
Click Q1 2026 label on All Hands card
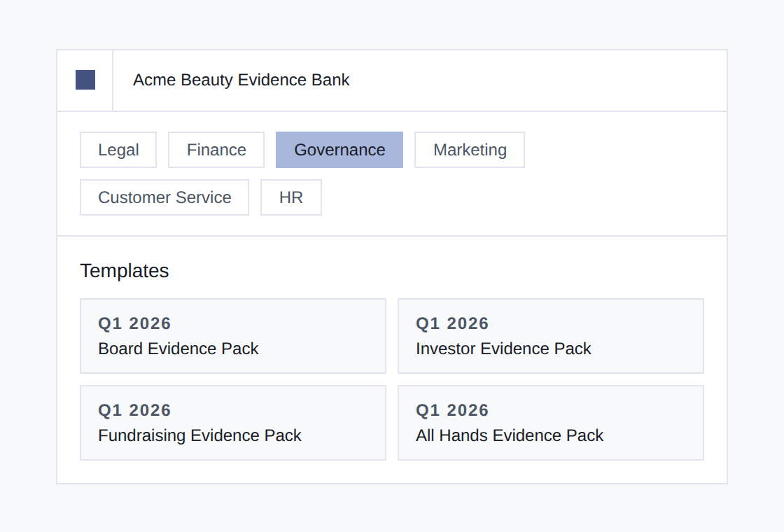click(452, 410)
